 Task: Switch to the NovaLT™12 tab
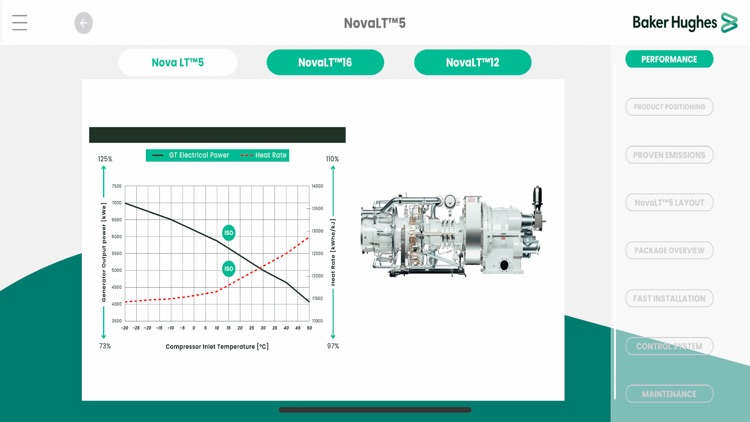pyautogui.click(x=473, y=62)
